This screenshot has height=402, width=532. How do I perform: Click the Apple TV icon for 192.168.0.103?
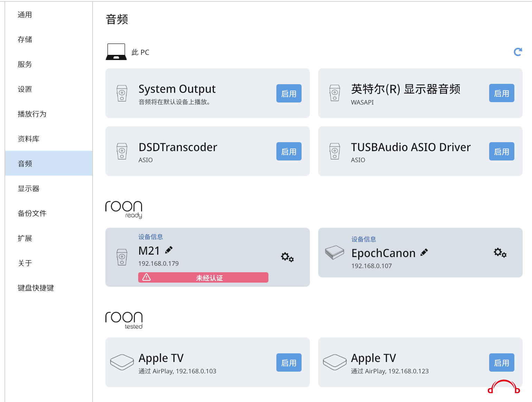point(122,362)
